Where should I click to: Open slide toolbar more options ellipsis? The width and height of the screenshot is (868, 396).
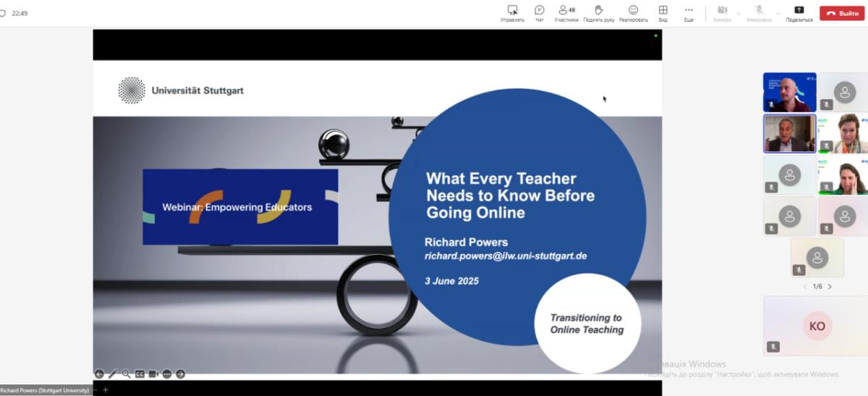tap(166, 374)
